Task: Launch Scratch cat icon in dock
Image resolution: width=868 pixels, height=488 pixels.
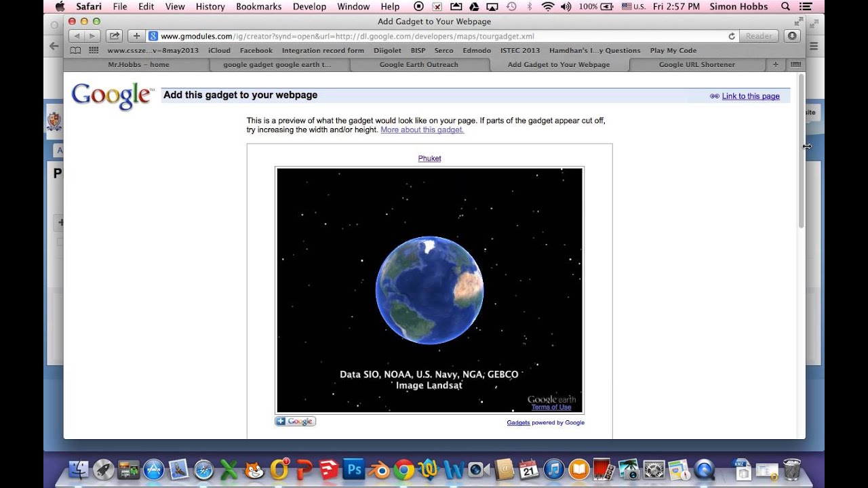Action: click(x=254, y=469)
